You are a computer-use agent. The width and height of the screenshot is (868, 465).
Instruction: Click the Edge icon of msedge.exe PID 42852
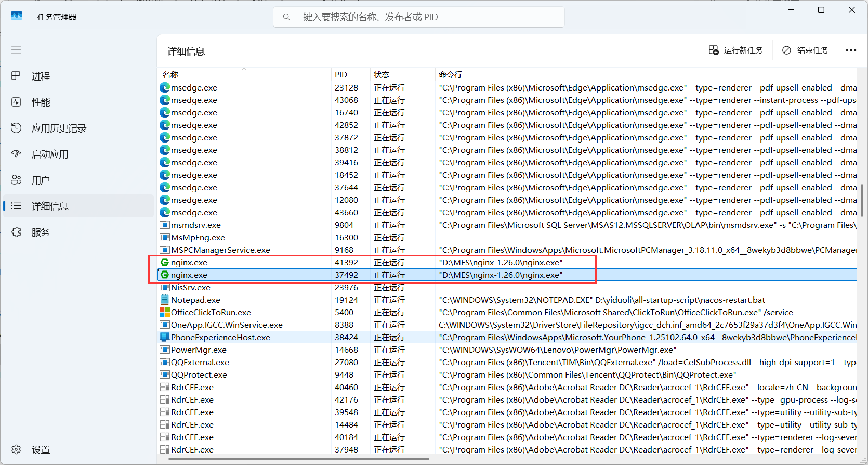pos(165,125)
